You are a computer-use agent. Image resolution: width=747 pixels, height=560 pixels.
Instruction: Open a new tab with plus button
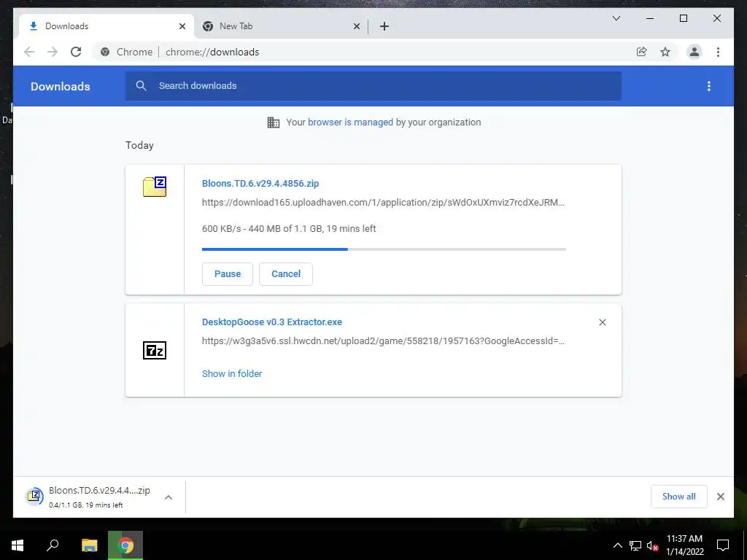coord(384,26)
